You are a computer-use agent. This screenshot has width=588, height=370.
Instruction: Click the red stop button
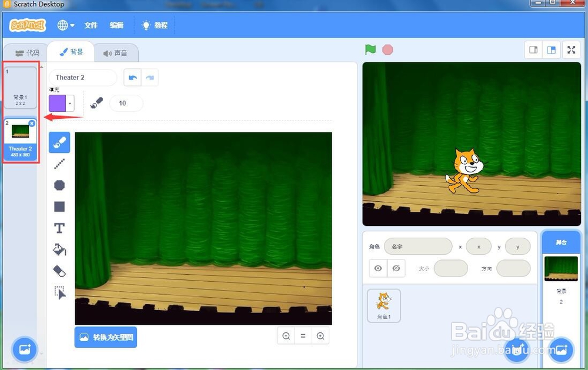tap(387, 49)
